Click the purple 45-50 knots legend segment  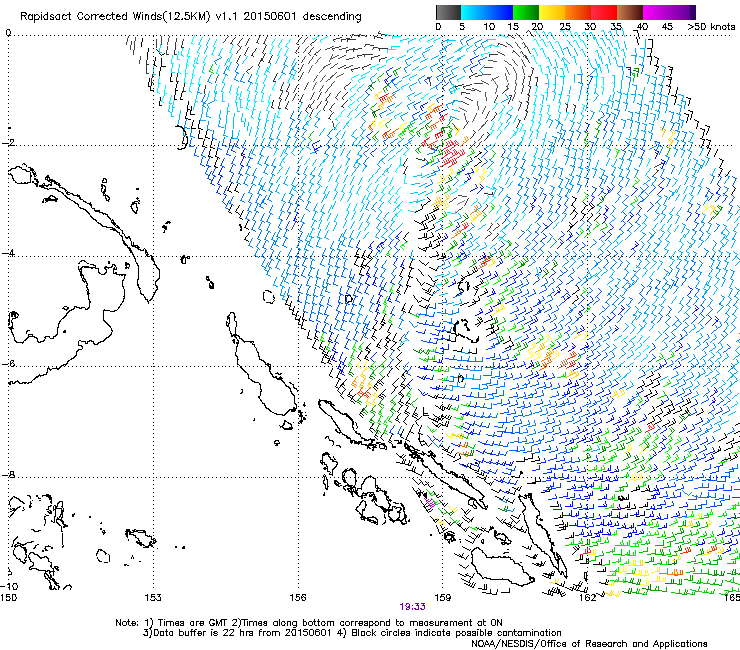(x=682, y=12)
